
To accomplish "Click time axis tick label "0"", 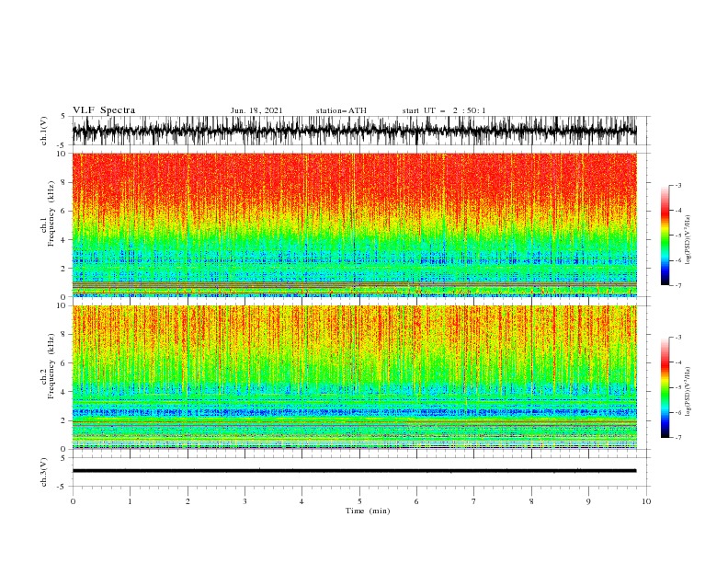I will pos(73,501).
